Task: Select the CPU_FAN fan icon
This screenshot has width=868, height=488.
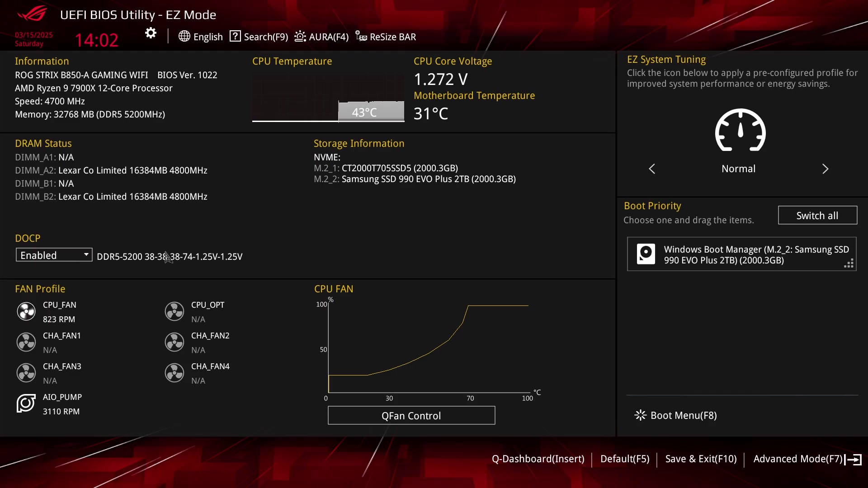Action: click(26, 311)
